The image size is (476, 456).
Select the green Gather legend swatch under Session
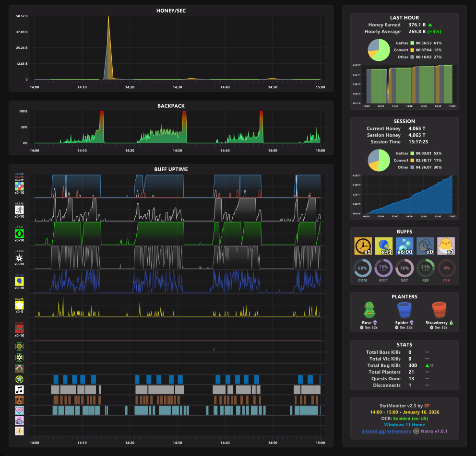click(412, 153)
